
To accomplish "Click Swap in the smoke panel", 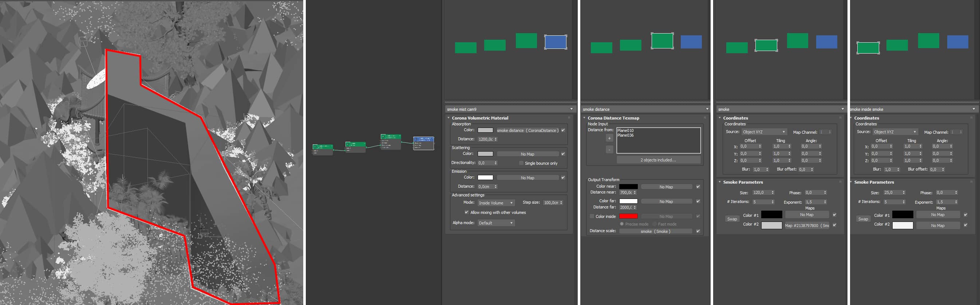I will [x=732, y=219].
